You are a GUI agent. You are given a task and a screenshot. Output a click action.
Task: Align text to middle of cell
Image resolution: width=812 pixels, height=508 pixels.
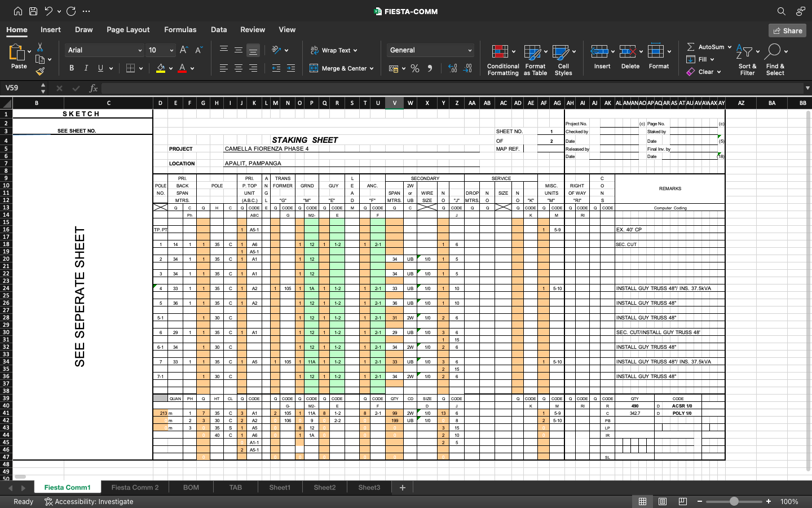(239, 50)
